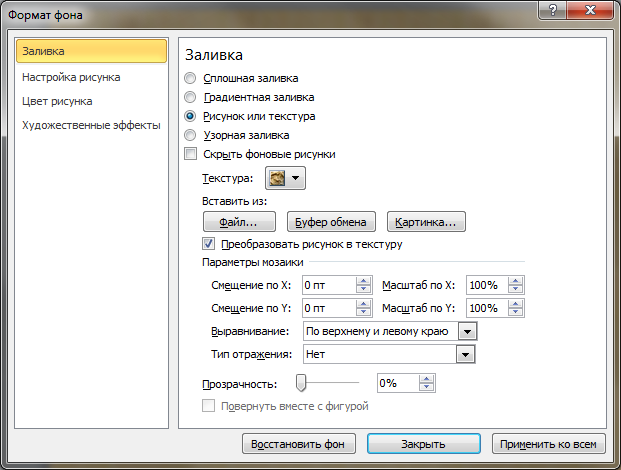Click the Прозрачность slider handle
621x470 pixels.
coord(301,383)
